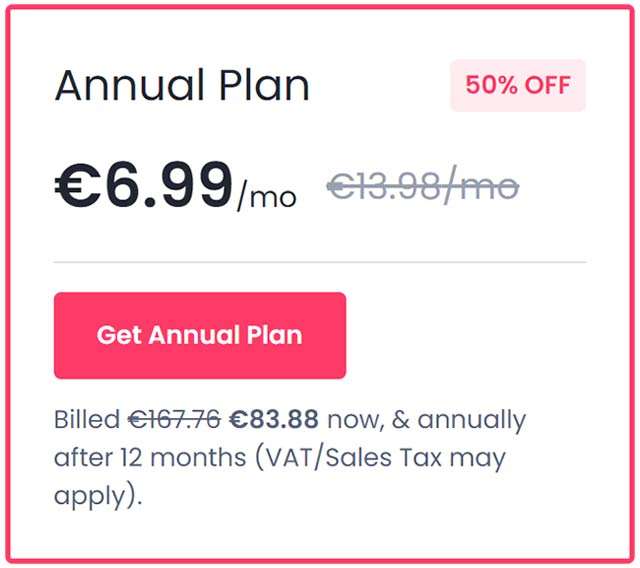The height and width of the screenshot is (568, 640).
Task: Click the horizontal divider under the price
Action: click(x=319, y=262)
